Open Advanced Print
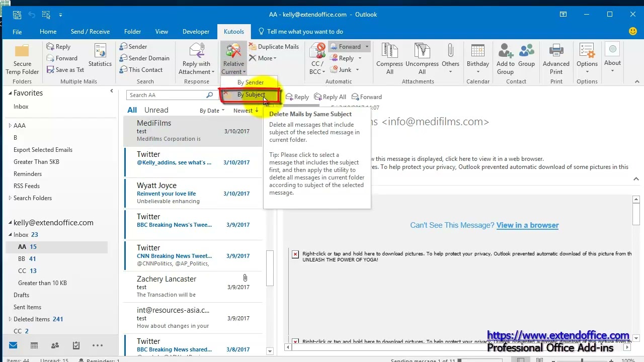The height and width of the screenshot is (362, 644). coord(556,59)
